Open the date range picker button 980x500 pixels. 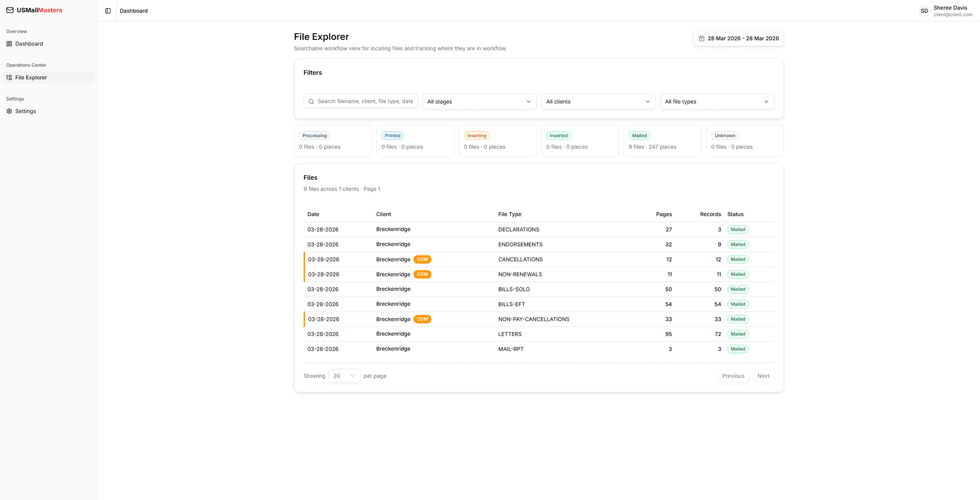tap(739, 39)
